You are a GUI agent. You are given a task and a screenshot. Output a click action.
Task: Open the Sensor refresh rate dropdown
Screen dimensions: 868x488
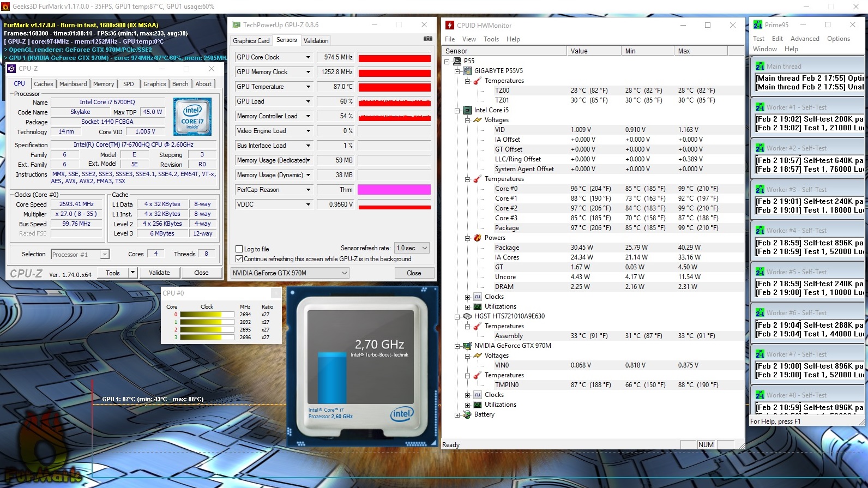tap(425, 248)
